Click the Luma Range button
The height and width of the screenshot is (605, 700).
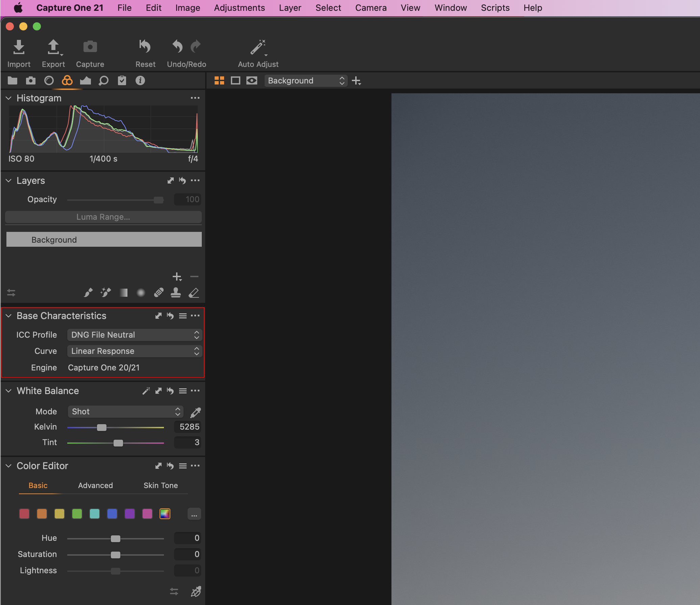tap(103, 217)
